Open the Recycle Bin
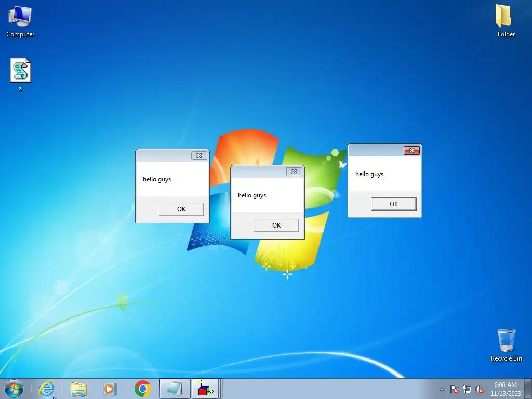 [506, 345]
